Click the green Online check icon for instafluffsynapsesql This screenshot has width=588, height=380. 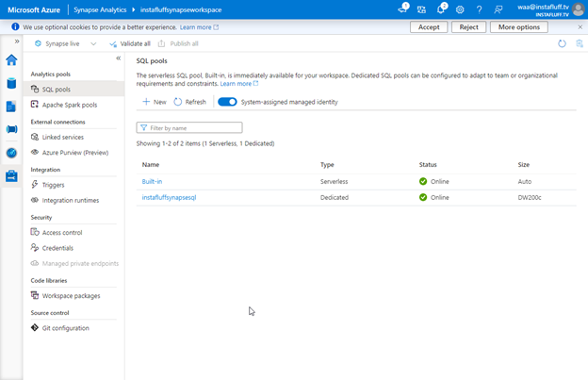(x=423, y=197)
